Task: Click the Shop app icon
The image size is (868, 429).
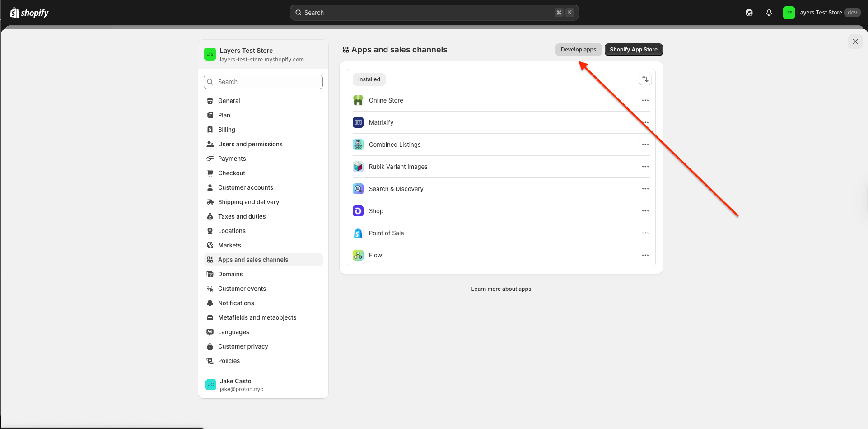Action: coord(358,211)
